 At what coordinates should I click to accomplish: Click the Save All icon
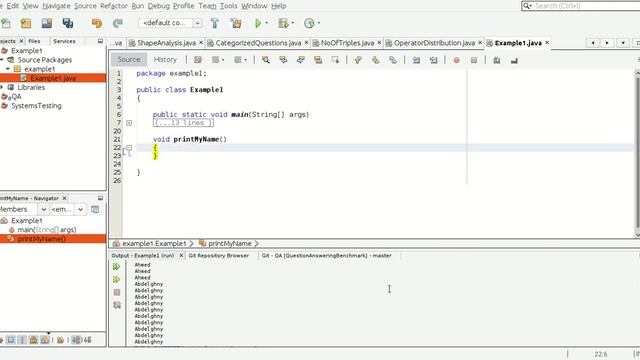pyautogui.click(x=68, y=23)
